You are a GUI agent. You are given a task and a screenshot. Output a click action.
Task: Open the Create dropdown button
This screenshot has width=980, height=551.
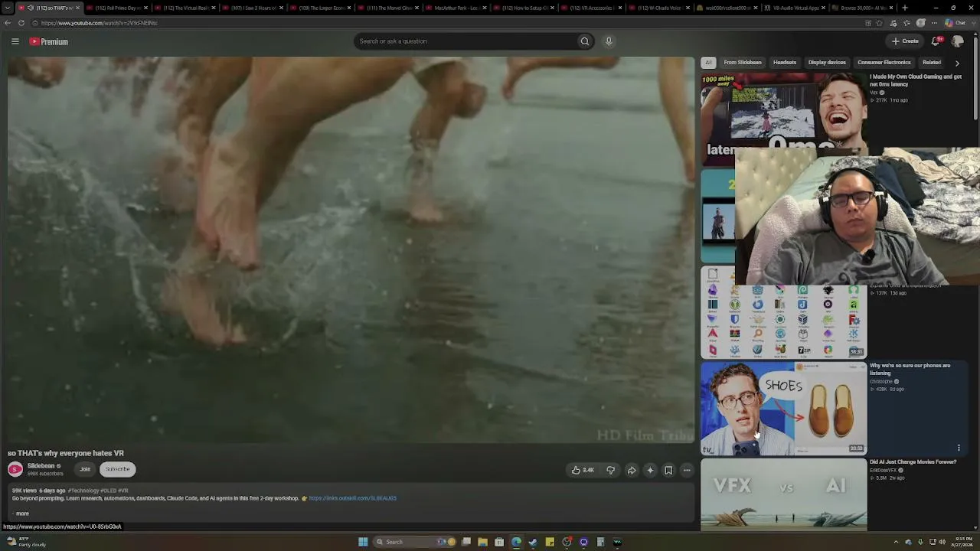click(x=905, y=41)
